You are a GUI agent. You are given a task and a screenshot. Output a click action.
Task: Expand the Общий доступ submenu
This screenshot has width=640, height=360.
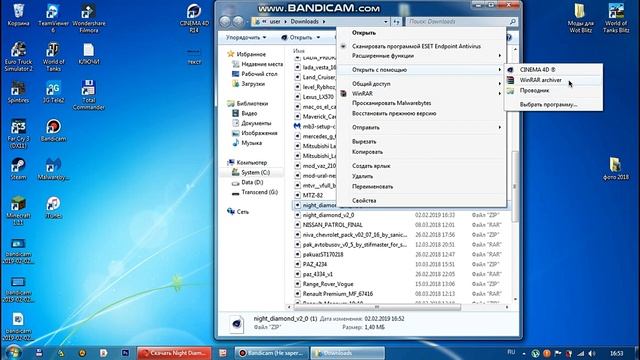pos(421,84)
